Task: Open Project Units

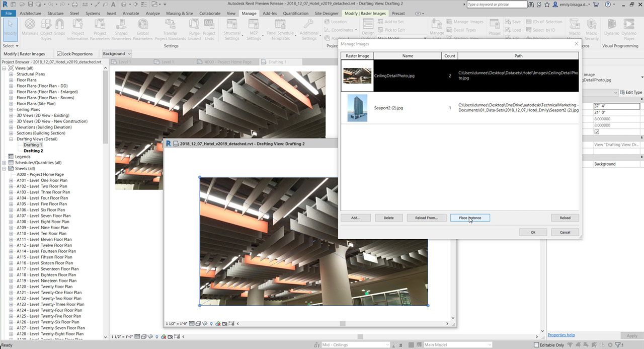Action: [209, 29]
